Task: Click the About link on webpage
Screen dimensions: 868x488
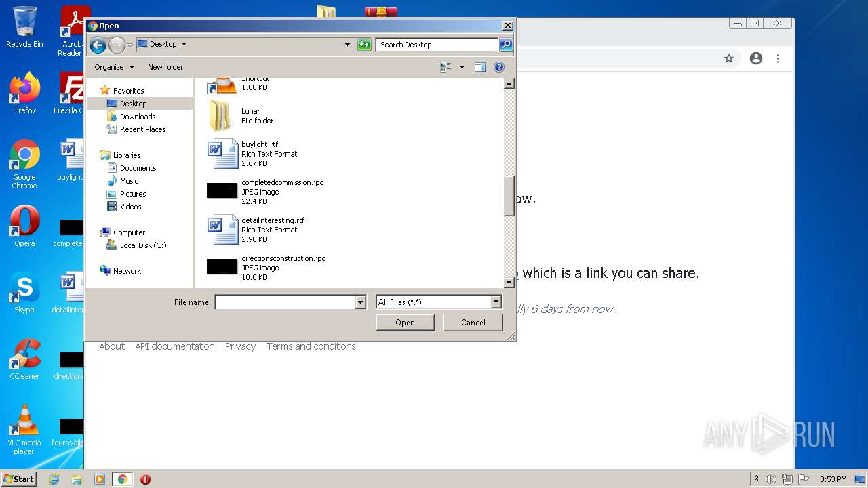Action: pyautogui.click(x=112, y=346)
